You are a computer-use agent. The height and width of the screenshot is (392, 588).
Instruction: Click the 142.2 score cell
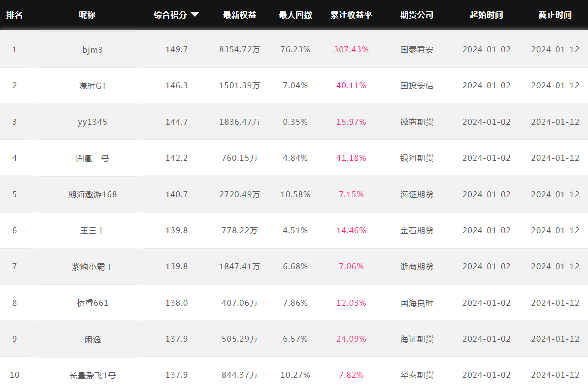click(176, 158)
